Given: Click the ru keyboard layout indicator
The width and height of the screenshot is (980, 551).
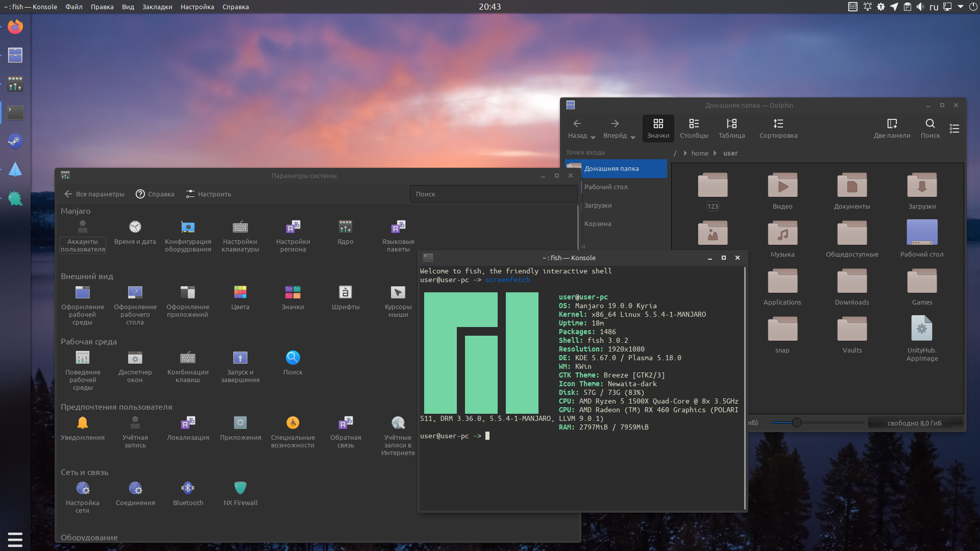Looking at the screenshot, I should coord(934,7).
